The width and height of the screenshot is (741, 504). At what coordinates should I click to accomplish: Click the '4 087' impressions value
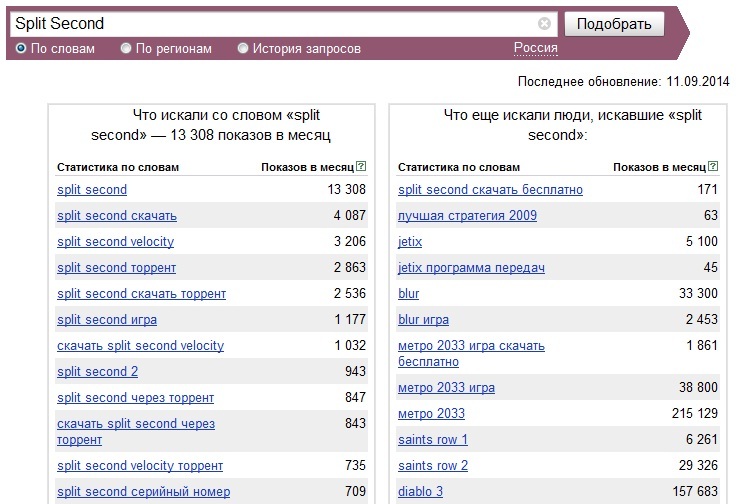pyautogui.click(x=350, y=216)
